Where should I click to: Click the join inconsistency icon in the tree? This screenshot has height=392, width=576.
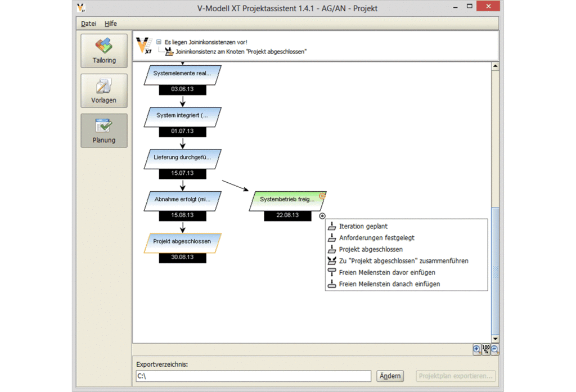pyautogui.click(x=169, y=52)
